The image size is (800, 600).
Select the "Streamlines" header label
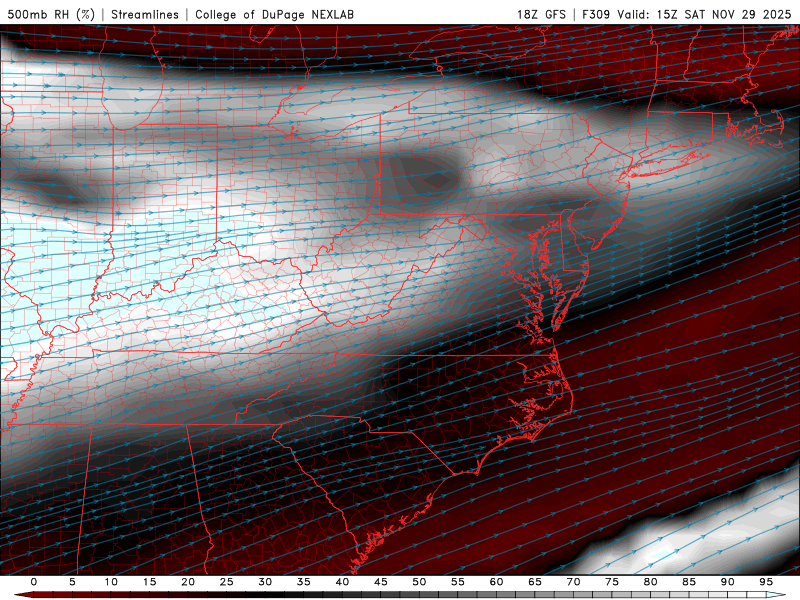click(145, 14)
